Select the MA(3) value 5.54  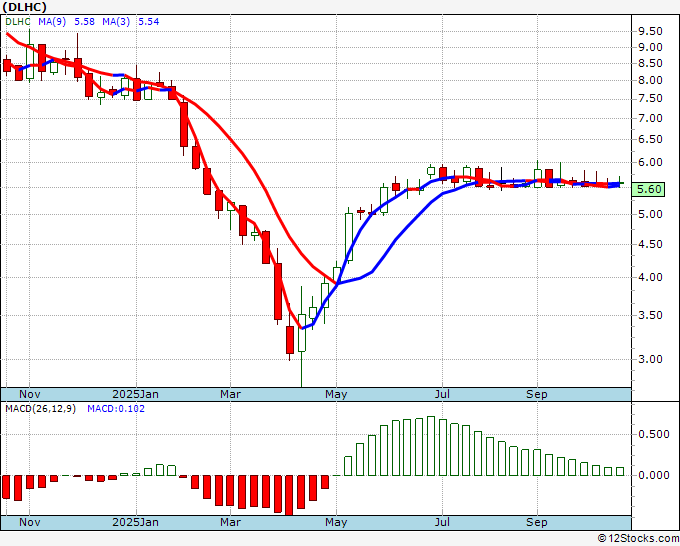149,22
